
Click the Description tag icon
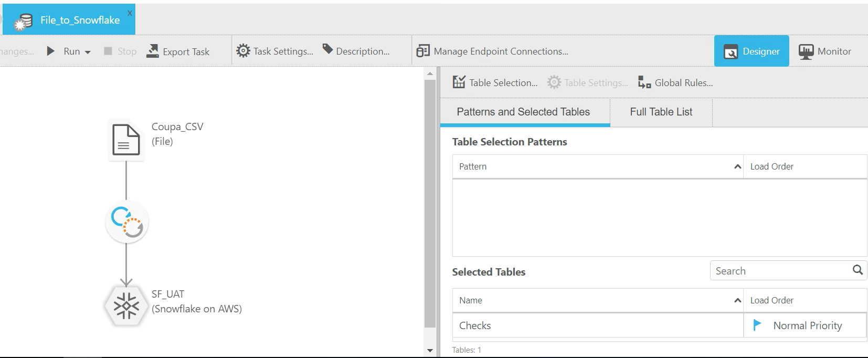(327, 49)
